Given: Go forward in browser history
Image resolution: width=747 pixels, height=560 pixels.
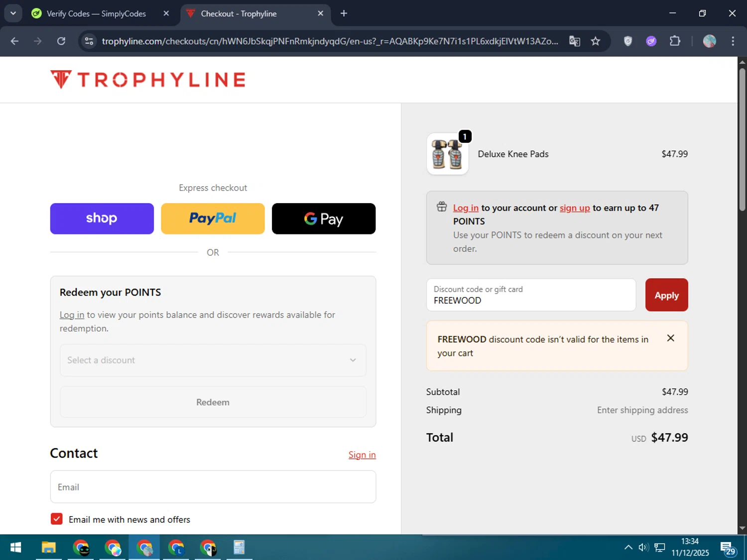Looking at the screenshot, I should coord(38,41).
